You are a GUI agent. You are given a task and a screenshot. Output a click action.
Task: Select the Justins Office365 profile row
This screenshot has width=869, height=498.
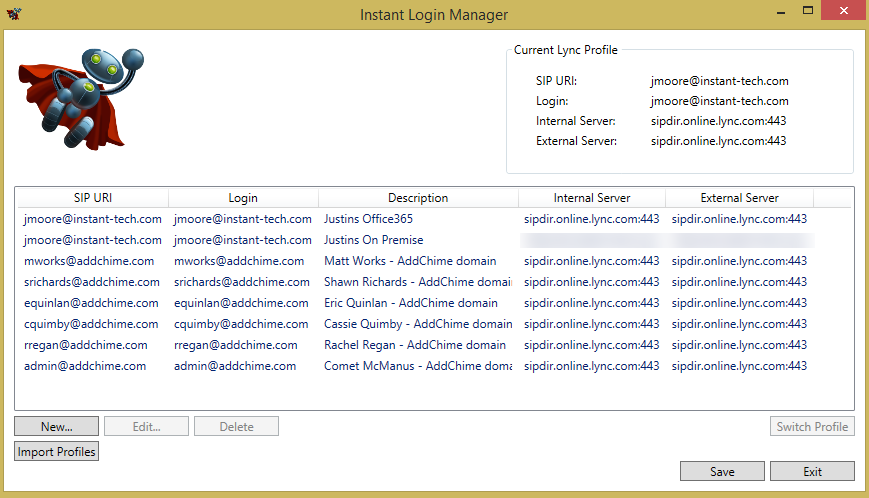[434, 219]
